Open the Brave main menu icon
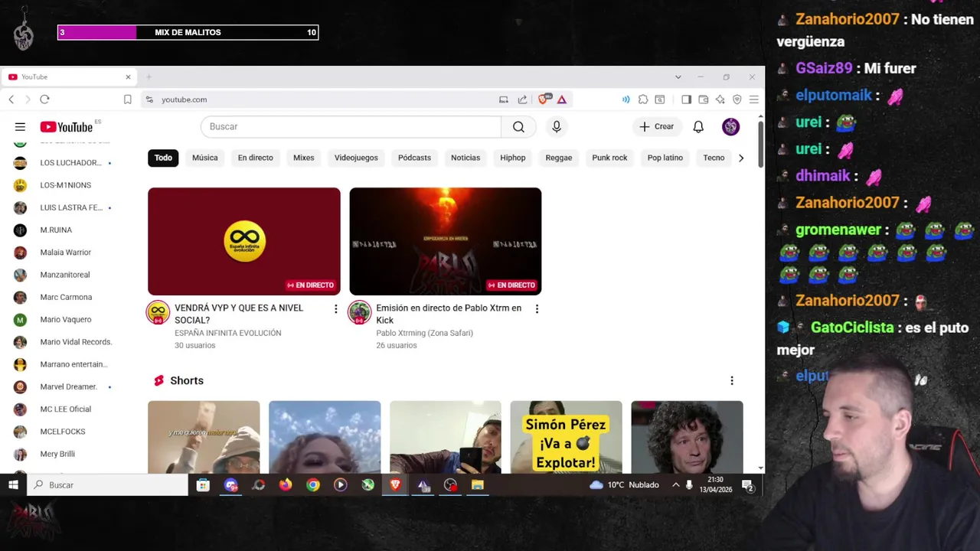The image size is (980, 551). [753, 99]
